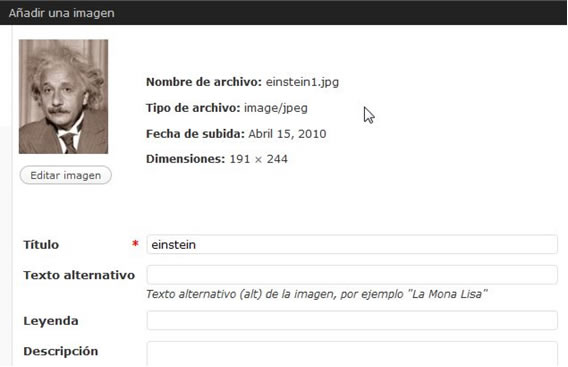Click into the Texto alternativo field

[352, 275]
